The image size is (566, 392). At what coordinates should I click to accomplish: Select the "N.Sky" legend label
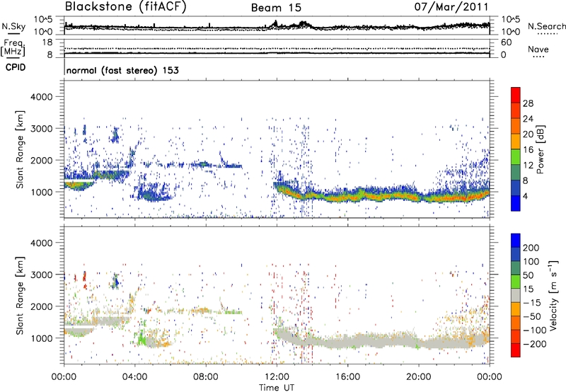point(13,26)
